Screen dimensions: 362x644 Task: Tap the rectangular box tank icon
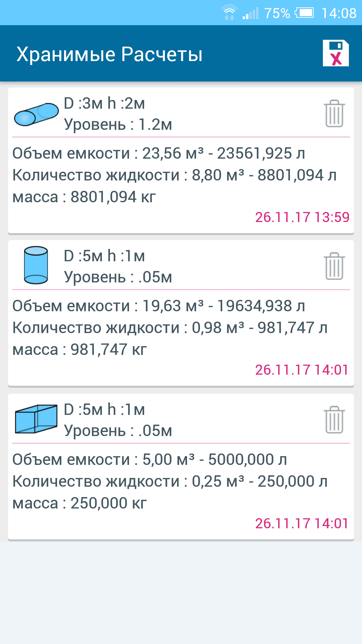(x=36, y=419)
